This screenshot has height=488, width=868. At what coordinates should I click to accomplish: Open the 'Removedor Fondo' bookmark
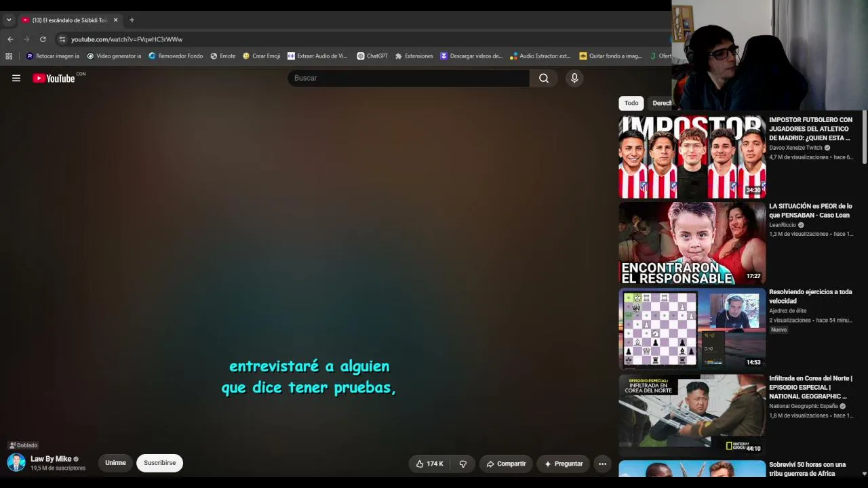pos(176,56)
